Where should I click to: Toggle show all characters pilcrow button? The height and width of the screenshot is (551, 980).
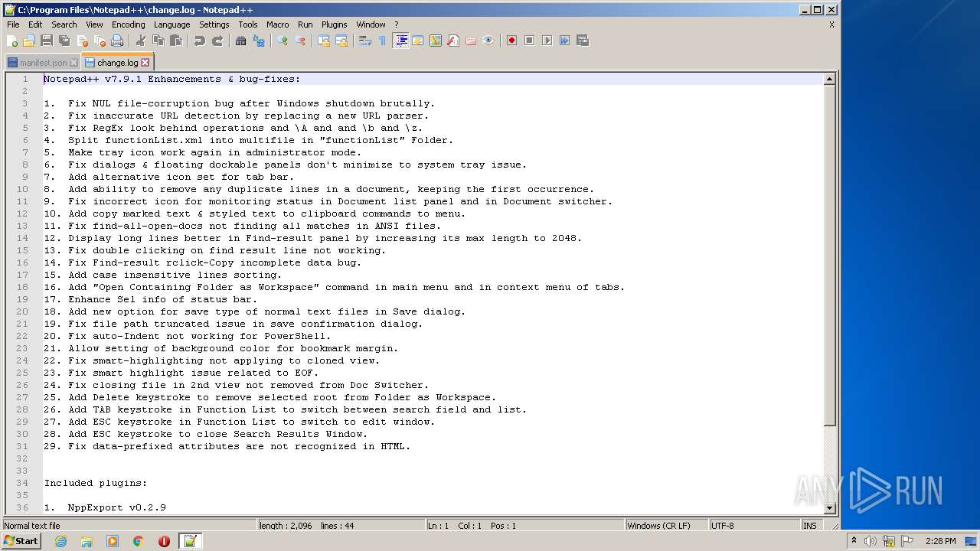coord(382,41)
